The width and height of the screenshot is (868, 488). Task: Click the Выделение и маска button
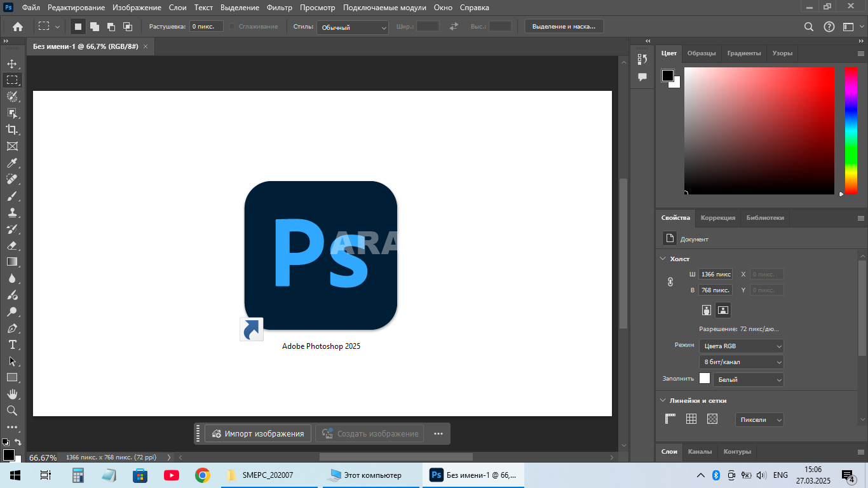click(564, 27)
